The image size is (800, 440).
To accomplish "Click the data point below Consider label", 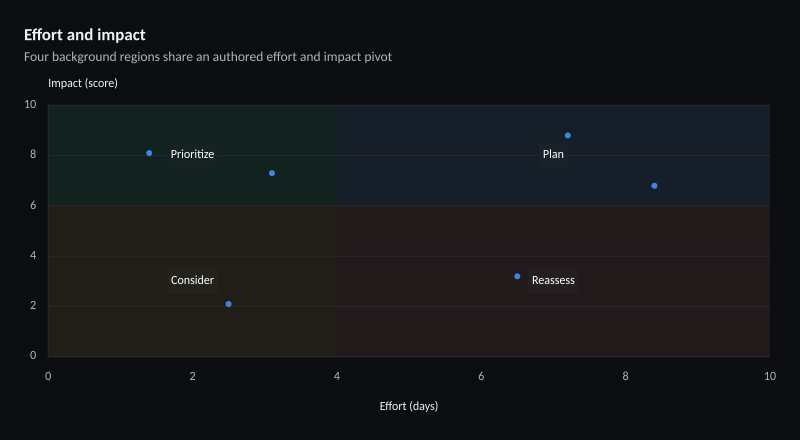I will click(x=229, y=304).
